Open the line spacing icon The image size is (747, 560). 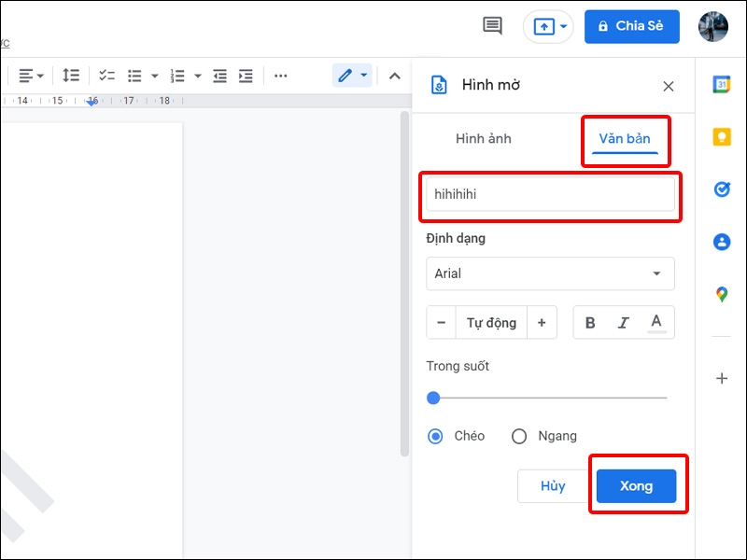tap(71, 76)
